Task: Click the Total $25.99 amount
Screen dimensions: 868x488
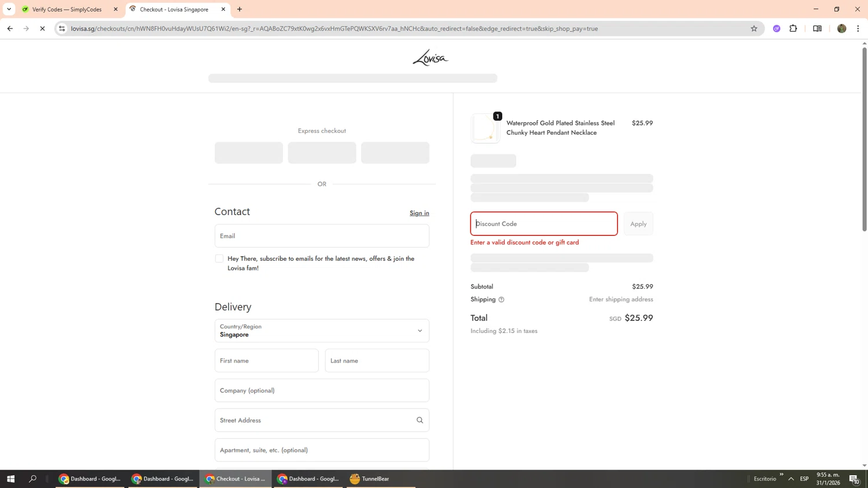Action: click(639, 318)
